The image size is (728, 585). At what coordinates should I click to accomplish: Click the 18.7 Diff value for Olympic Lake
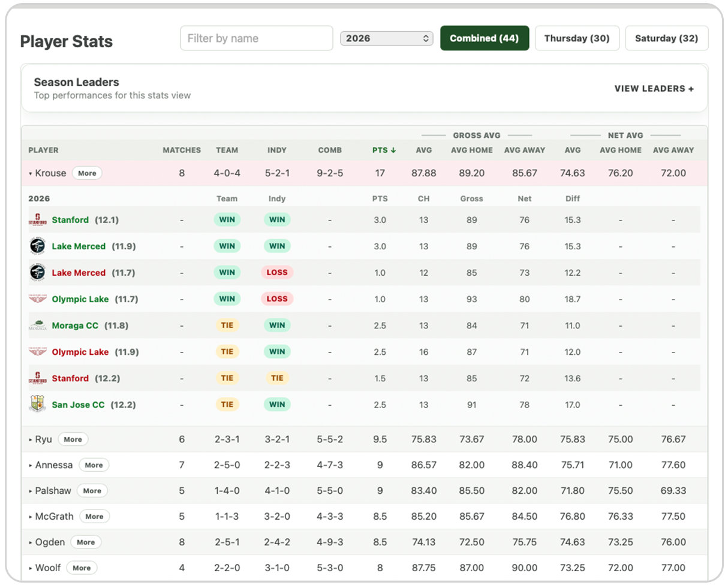[x=572, y=299]
